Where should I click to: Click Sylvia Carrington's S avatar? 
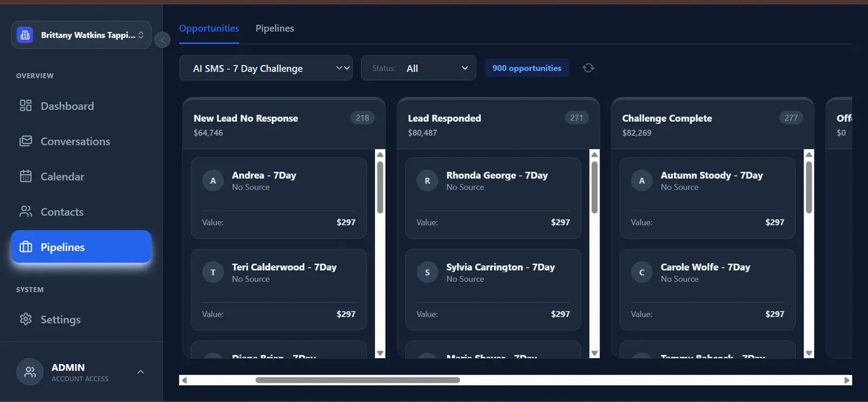point(427,272)
